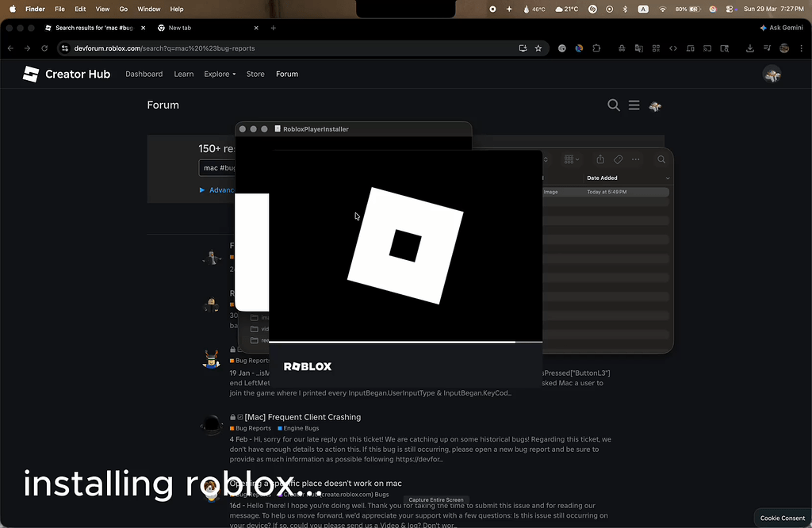This screenshot has width=812, height=528.
Task: Open the QR code extension icon
Action: pyautogui.click(x=656, y=48)
